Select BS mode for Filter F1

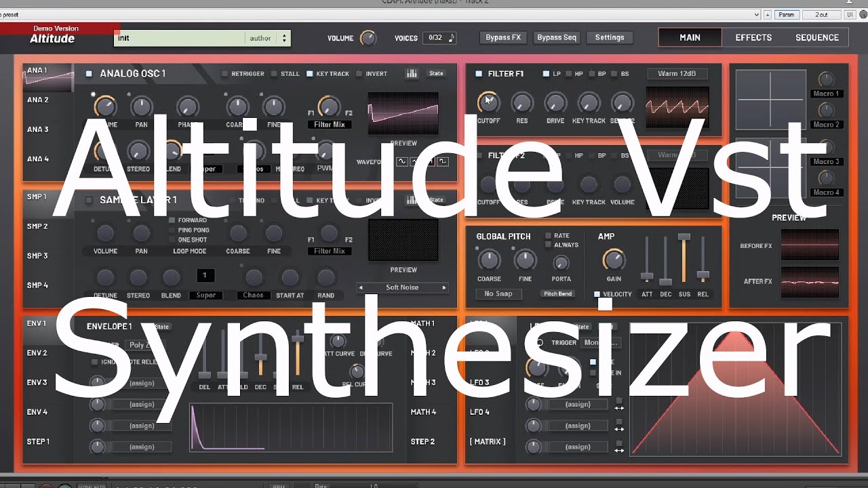point(614,74)
